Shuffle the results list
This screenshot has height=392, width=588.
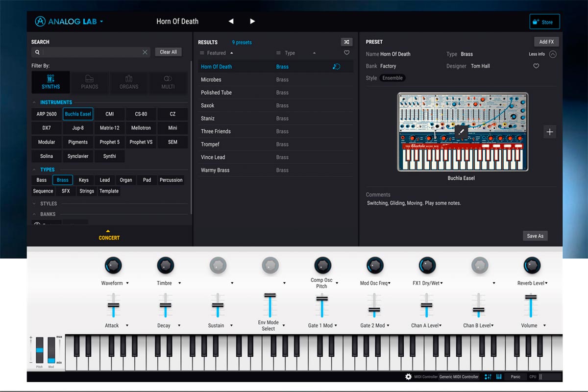coord(346,42)
